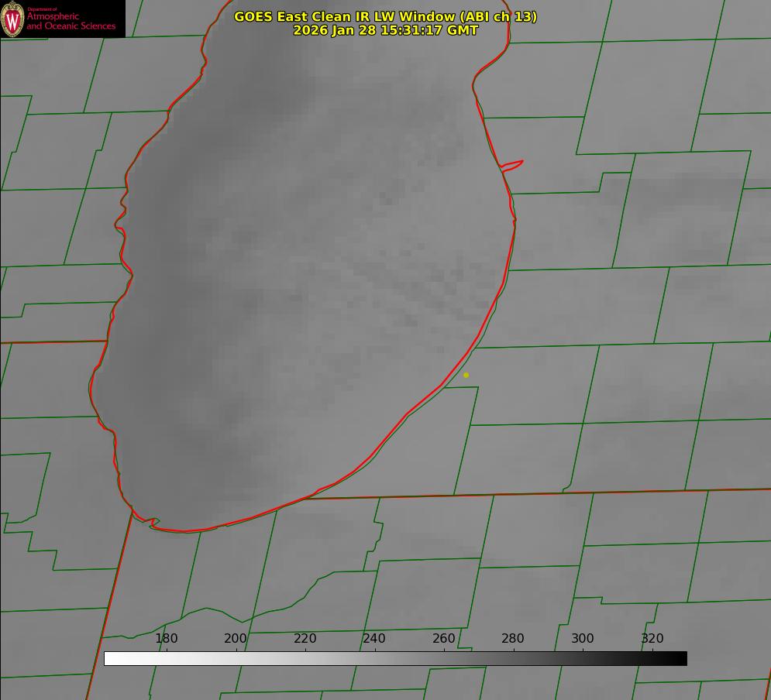The image size is (771, 700).
Task: Select the 200 colorbar tick label
Action: (236, 639)
